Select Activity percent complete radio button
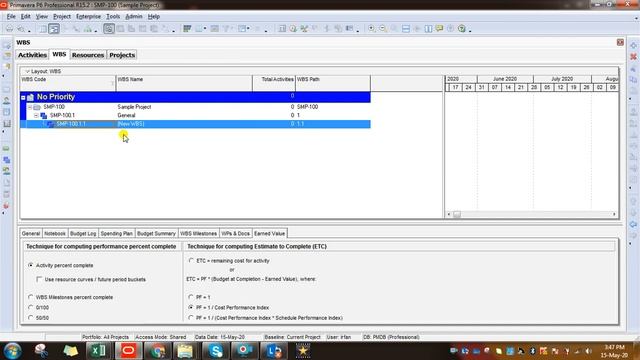This screenshot has width=640, height=360. (30, 265)
